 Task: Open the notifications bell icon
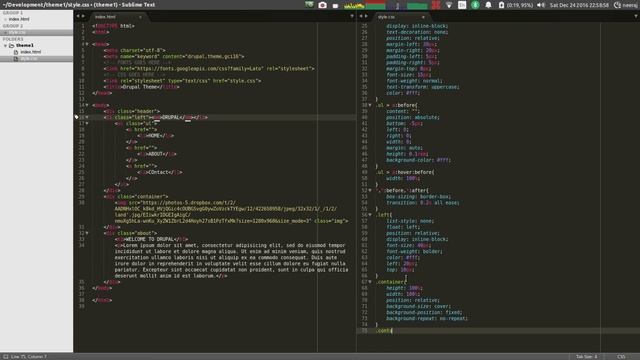pos(488,5)
